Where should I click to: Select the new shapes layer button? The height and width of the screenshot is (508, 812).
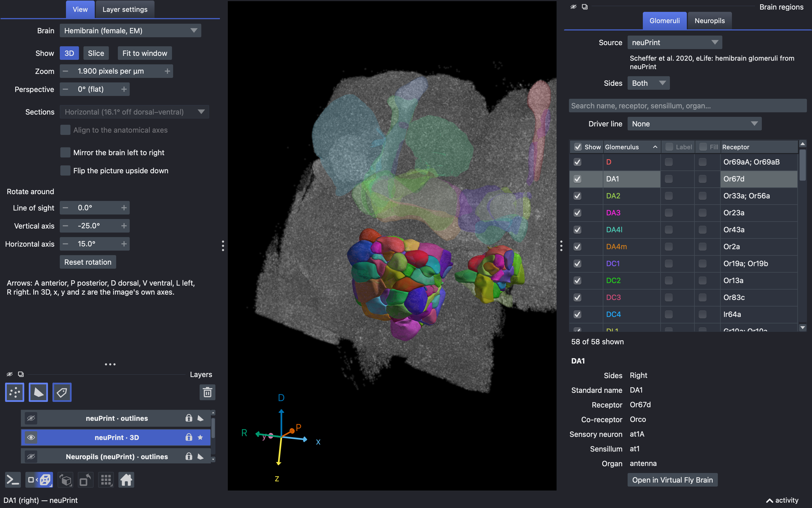pos(38,392)
